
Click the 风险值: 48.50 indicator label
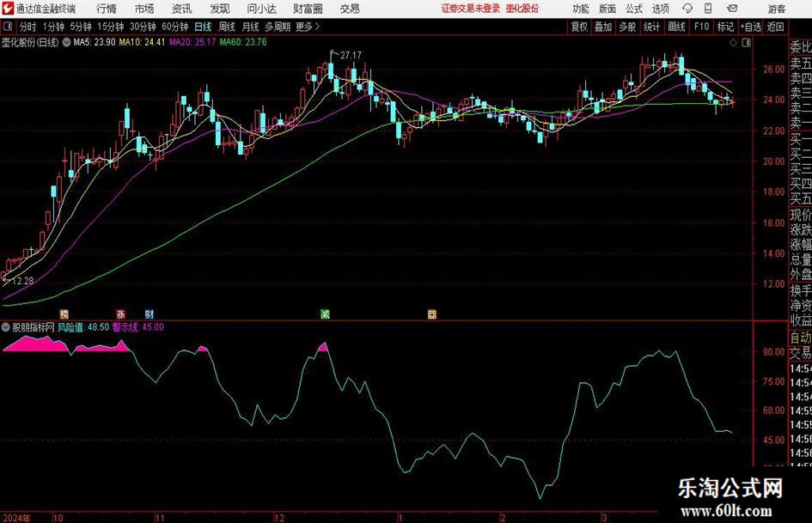(83, 327)
